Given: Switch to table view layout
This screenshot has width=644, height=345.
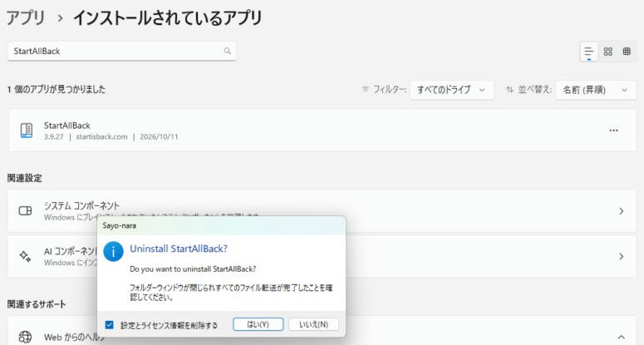Looking at the screenshot, I should (627, 52).
